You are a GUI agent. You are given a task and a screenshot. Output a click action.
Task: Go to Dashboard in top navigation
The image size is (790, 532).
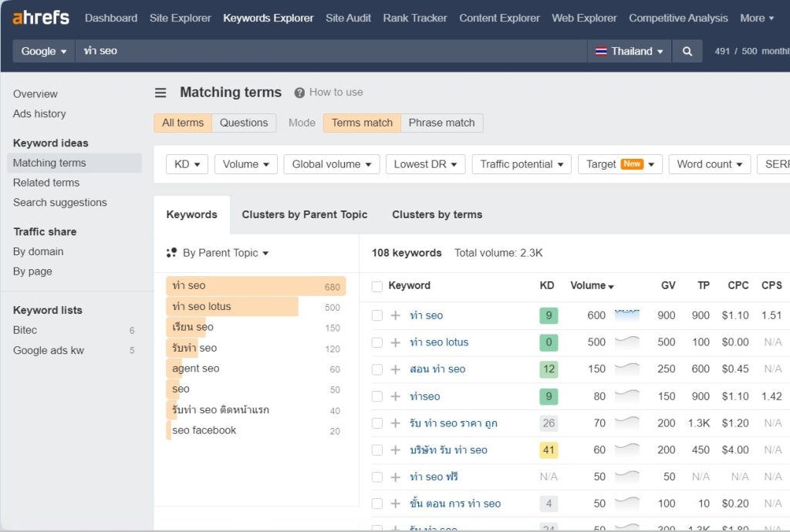tap(111, 19)
